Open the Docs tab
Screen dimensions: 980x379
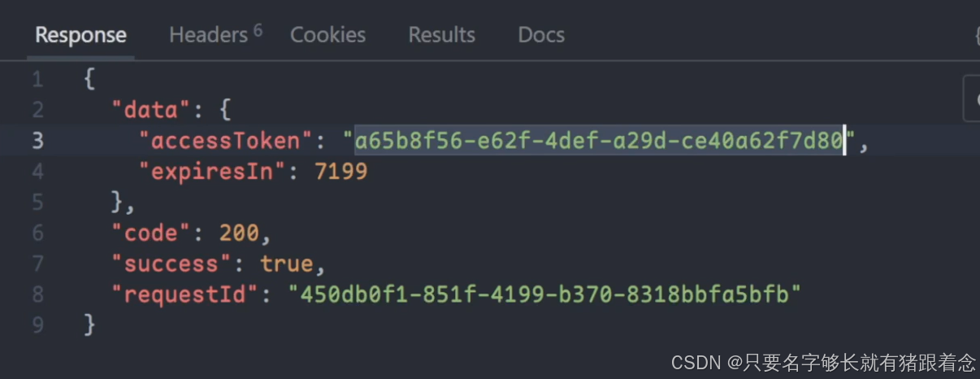541,35
